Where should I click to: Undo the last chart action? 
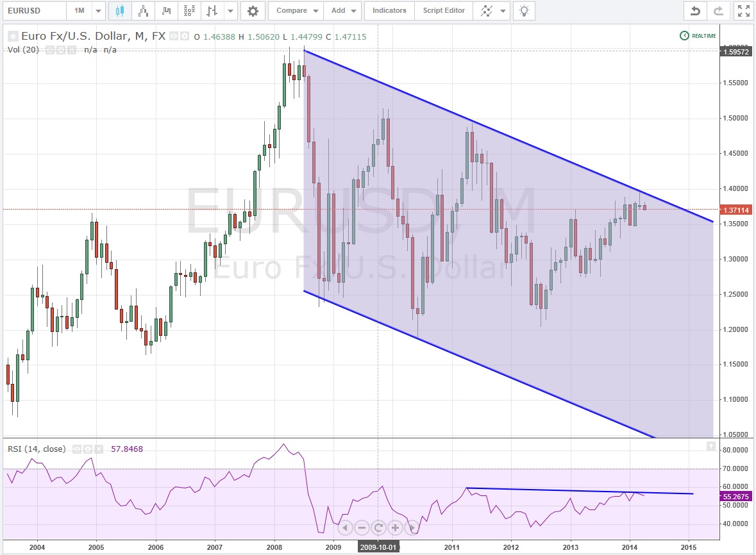click(x=695, y=11)
